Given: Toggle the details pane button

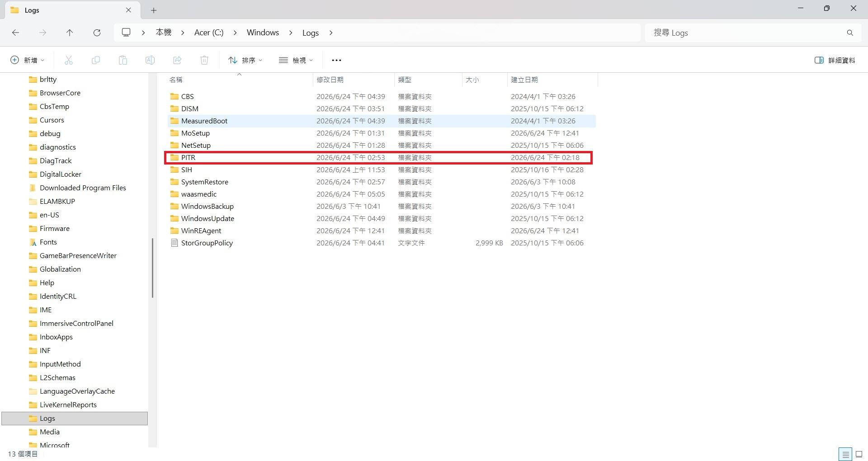Looking at the screenshot, I should (835, 60).
